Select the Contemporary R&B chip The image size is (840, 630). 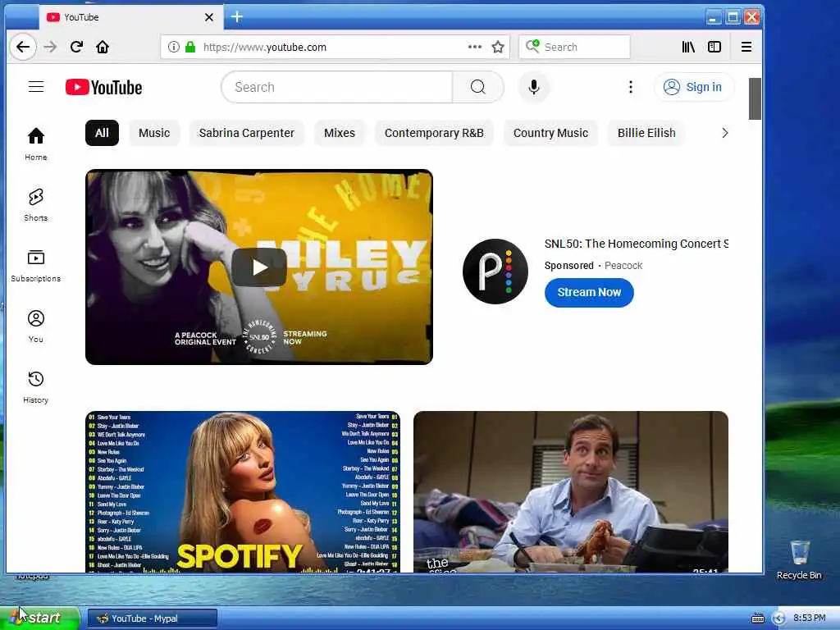[434, 133]
